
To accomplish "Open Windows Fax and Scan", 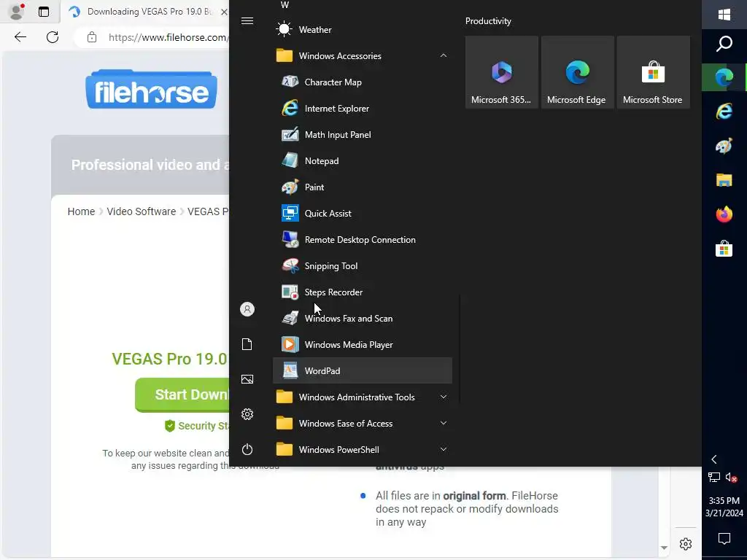I will (x=362, y=318).
